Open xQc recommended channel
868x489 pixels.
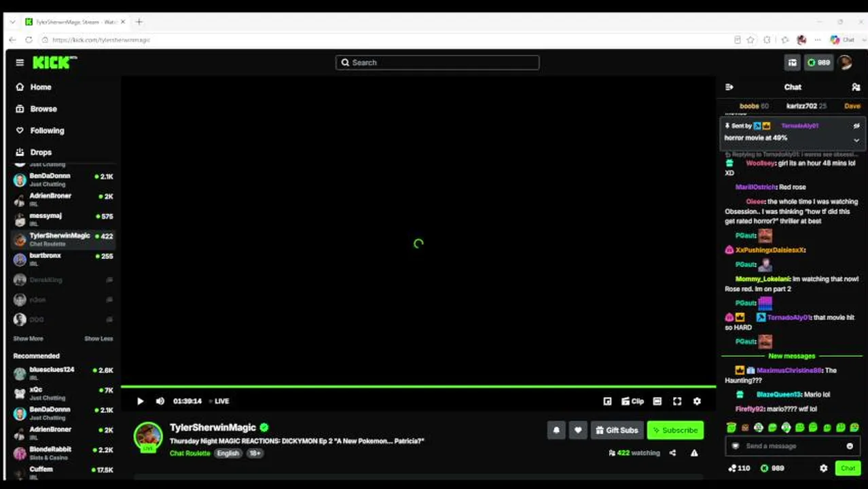pyautogui.click(x=63, y=393)
